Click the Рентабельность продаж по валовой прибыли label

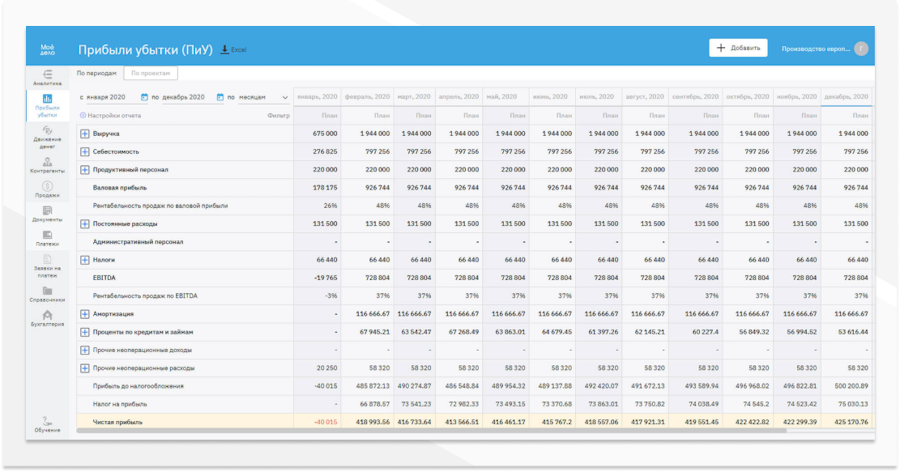point(160,206)
